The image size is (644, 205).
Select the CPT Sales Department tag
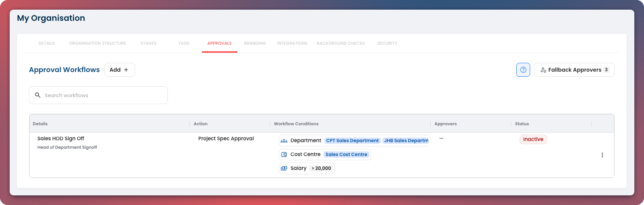pos(353,141)
